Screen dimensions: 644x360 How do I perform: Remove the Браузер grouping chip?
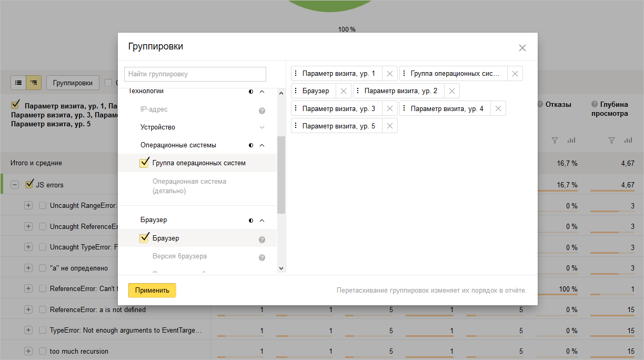tap(344, 91)
